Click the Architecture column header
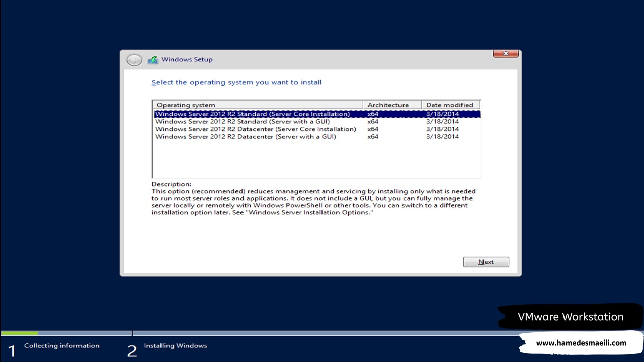This screenshot has width=644, height=362. pyautogui.click(x=392, y=105)
